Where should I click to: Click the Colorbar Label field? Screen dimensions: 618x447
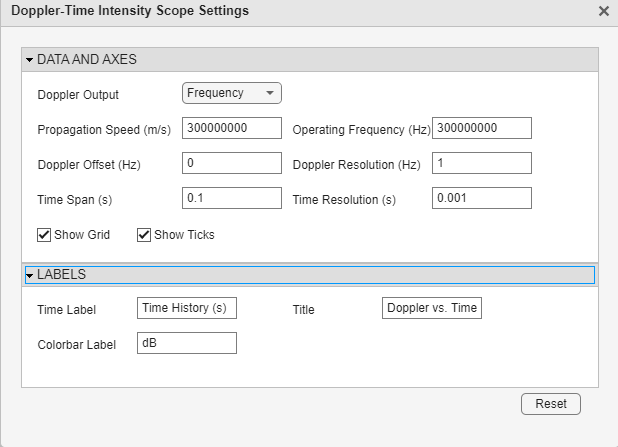tap(187, 343)
